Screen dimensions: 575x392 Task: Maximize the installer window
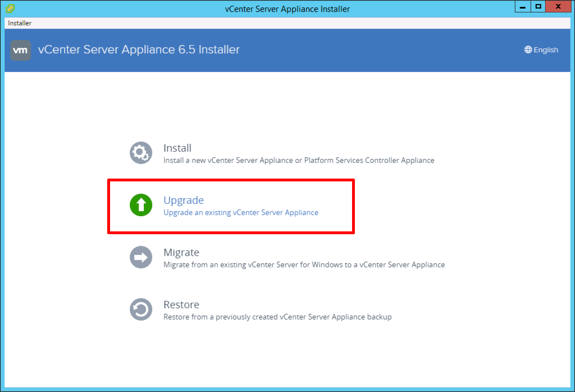[538, 7]
